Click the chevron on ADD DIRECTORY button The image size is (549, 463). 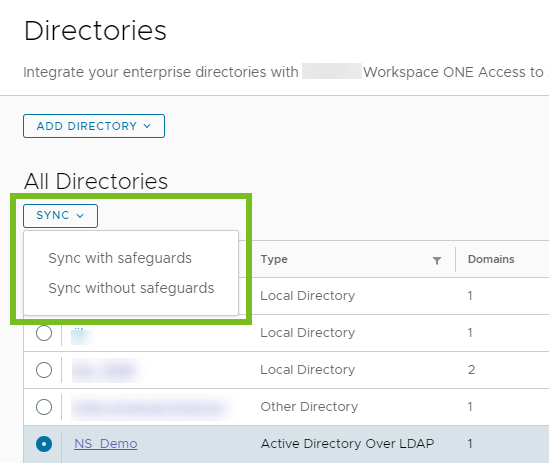coord(147,126)
